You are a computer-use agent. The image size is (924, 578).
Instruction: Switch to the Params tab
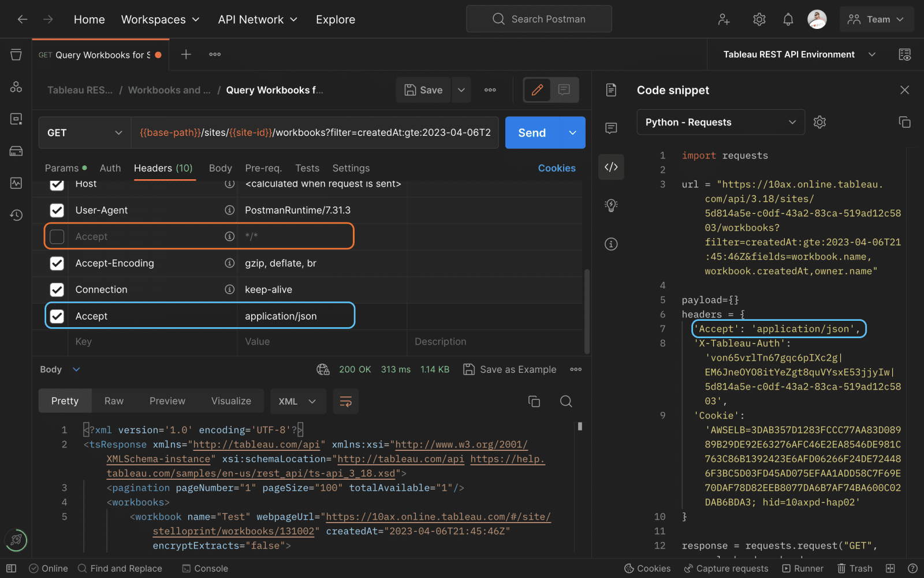coord(66,168)
